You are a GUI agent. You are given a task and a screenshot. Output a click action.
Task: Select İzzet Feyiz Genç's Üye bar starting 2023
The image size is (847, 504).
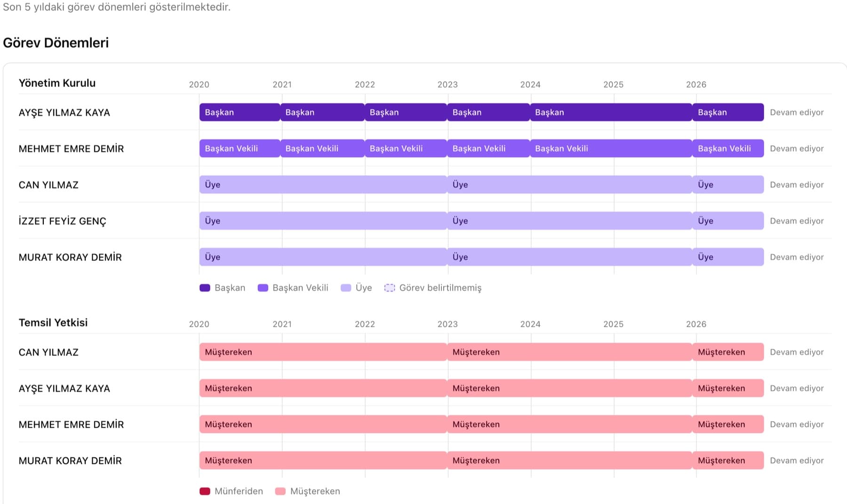pyautogui.click(x=570, y=221)
